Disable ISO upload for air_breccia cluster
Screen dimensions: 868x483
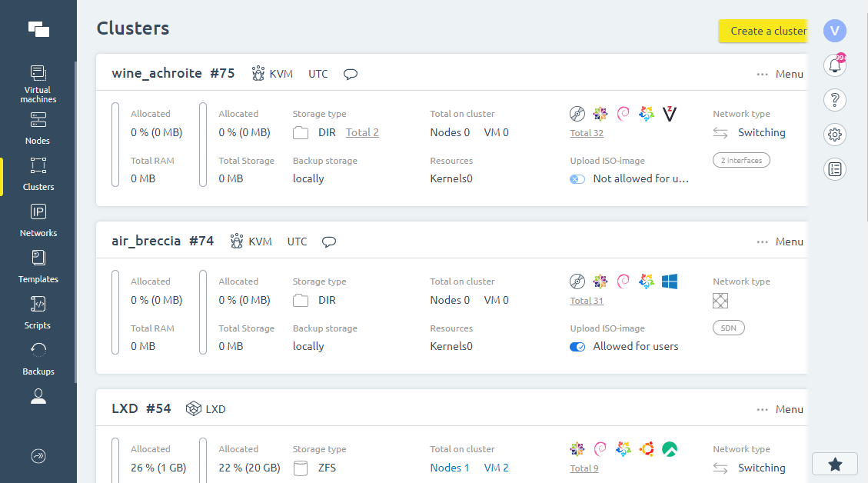point(577,347)
